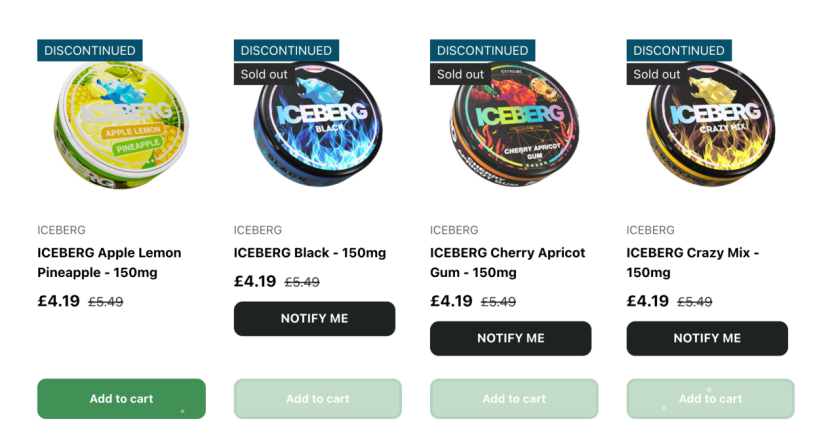Open ICEBERG Black - 150mg product title
832x440 pixels.
pos(310,253)
